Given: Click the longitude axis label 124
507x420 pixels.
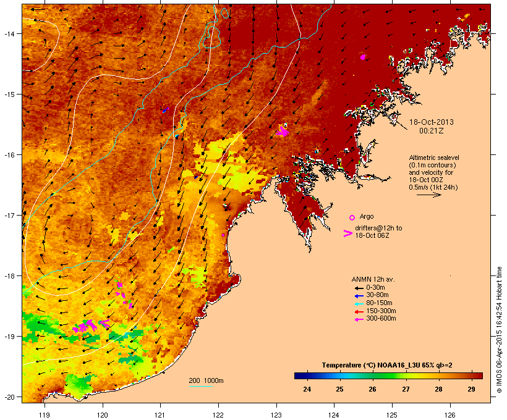Looking at the screenshot, I should 334,415.
